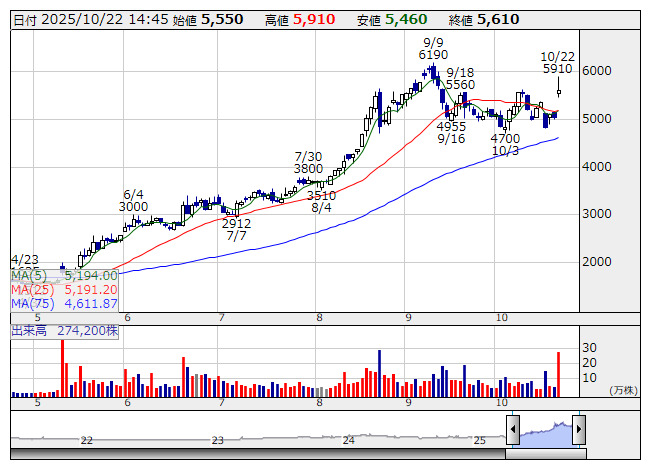Click the 10/22 5910 high label
This screenshot has height=470, width=653.
557,62
